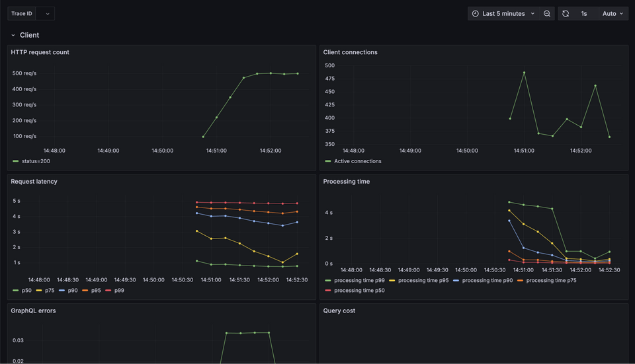Select the 1s refresh interval
Screen dimensions: 635x364
click(584, 13)
